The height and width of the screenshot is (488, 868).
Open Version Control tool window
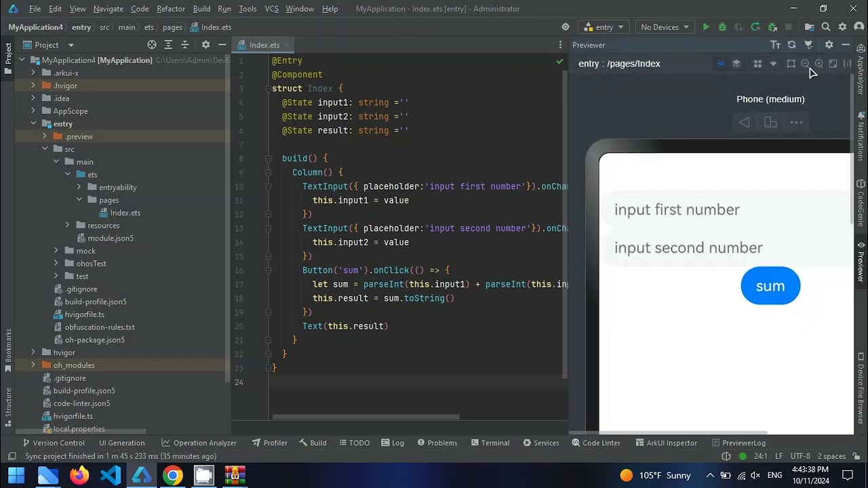(x=52, y=443)
